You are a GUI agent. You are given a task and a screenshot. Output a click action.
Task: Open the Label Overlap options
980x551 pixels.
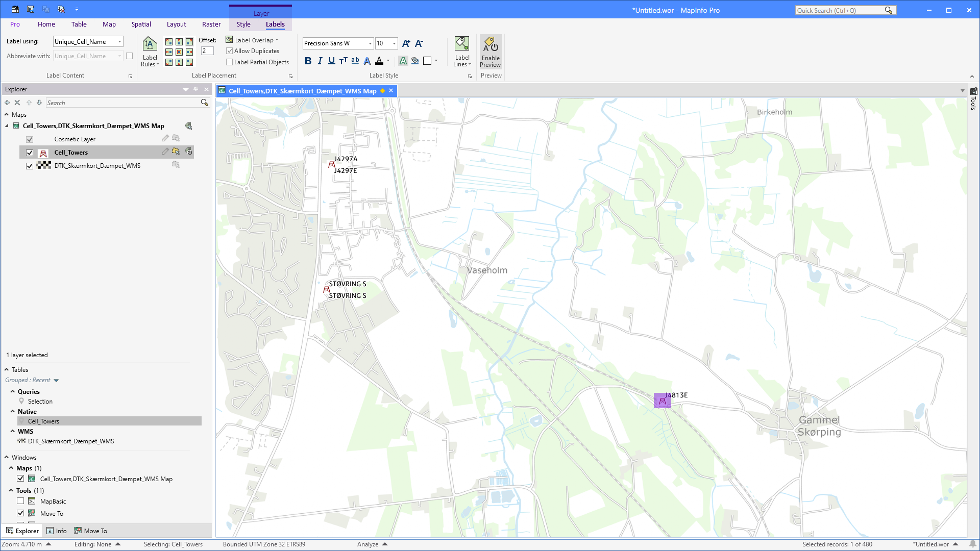[x=254, y=39]
